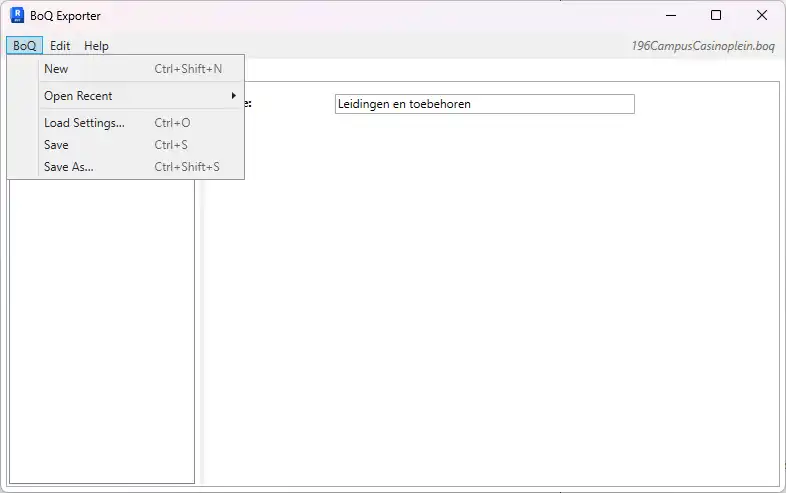
Task: Select Load Settings... menu item
Action: tap(84, 123)
